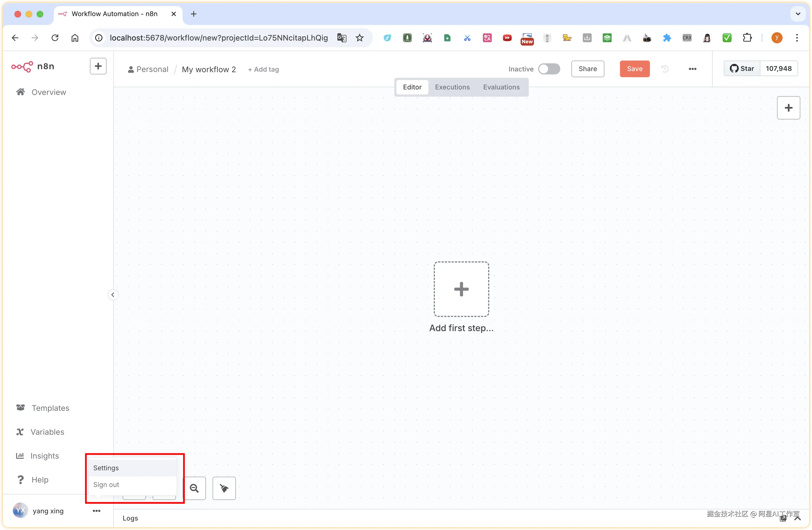The width and height of the screenshot is (812, 530).
Task: Click the Add first step box
Action: click(461, 289)
